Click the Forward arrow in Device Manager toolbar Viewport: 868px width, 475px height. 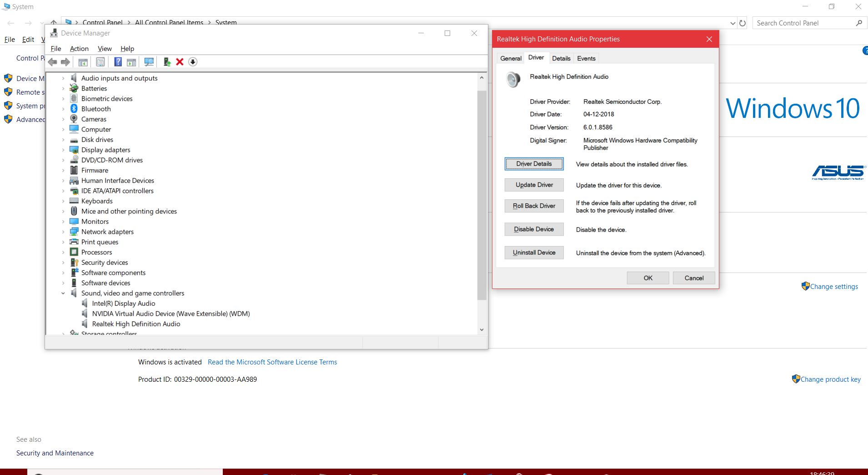[65, 62]
